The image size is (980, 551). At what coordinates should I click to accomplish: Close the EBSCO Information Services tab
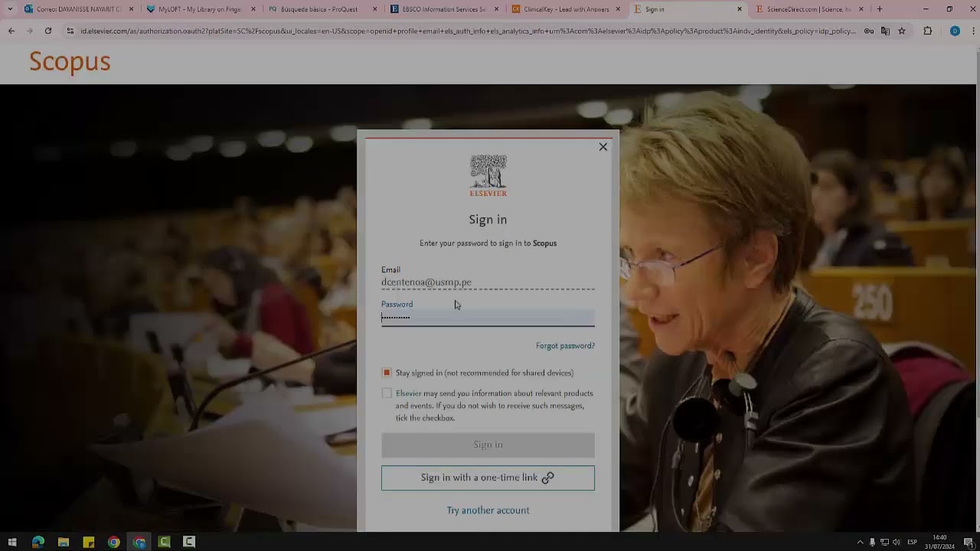point(496,9)
